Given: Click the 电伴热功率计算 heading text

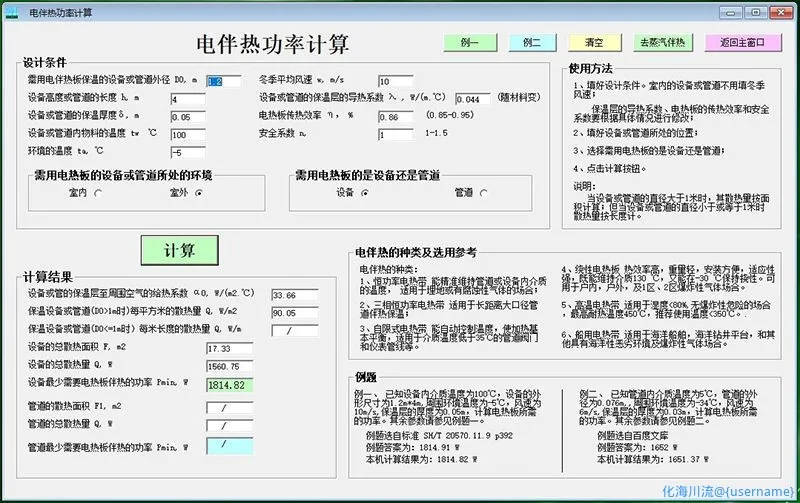Looking at the screenshot, I should 273,44.
